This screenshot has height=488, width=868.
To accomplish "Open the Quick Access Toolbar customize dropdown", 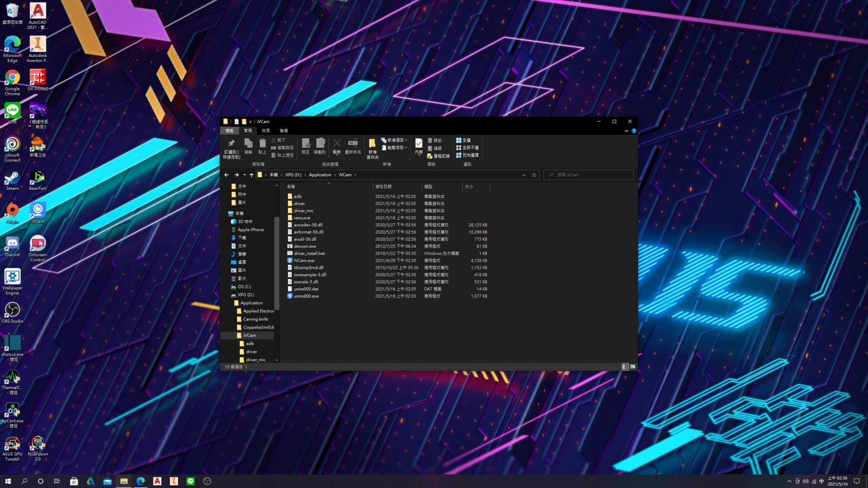I will point(250,122).
